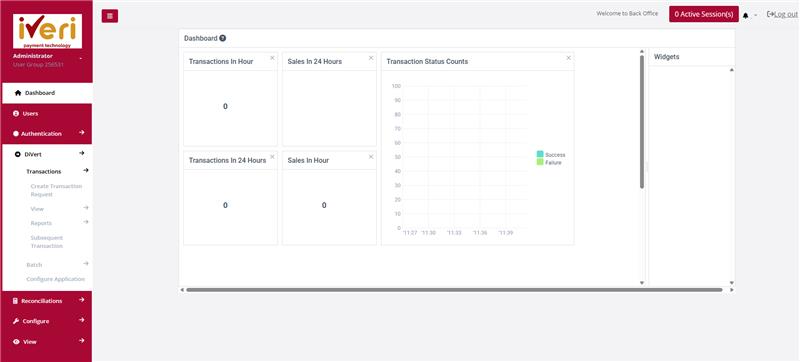The width and height of the screenshot is (800, 362).
Task: Expand the Authentication menu arrow
Action: pyautogui.click(x=82, y=133)
